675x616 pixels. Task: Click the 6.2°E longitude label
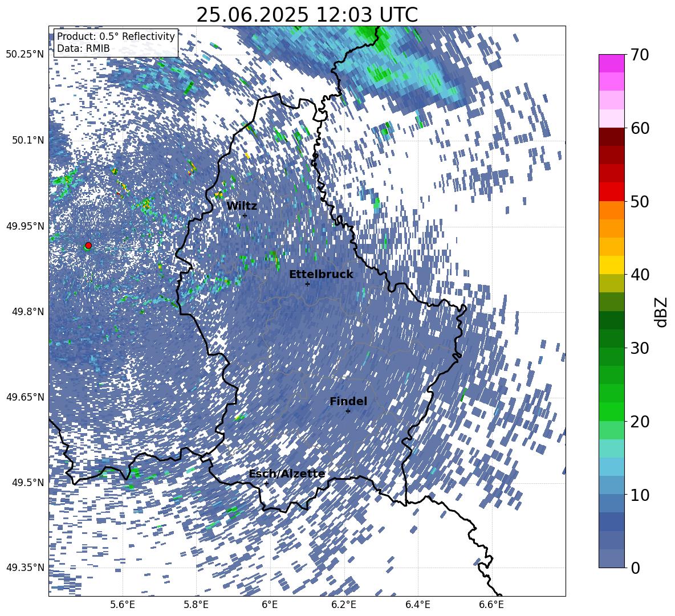pyautogui.click(x=344, y=605)
